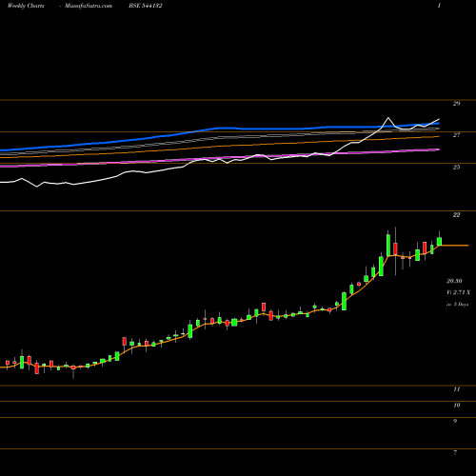
Task: Click the price axis label '27'
Action: pyautogui.click(x=456, y=135)
